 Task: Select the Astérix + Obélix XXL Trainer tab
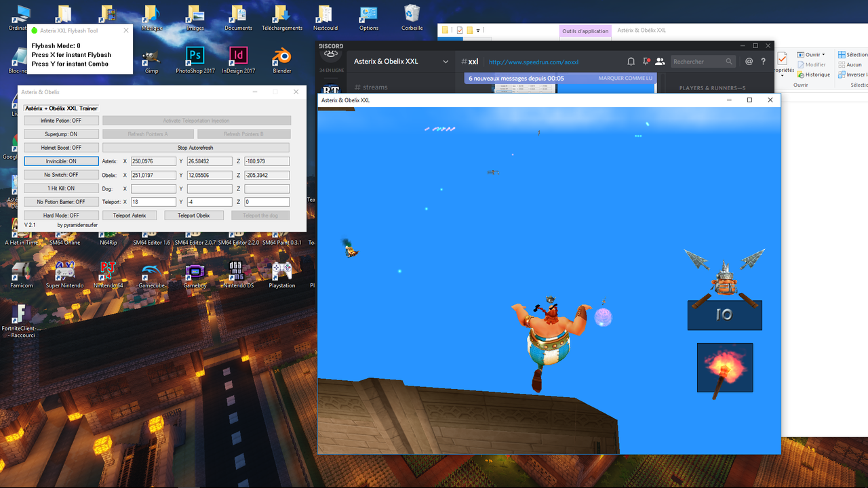coord(61,108)
